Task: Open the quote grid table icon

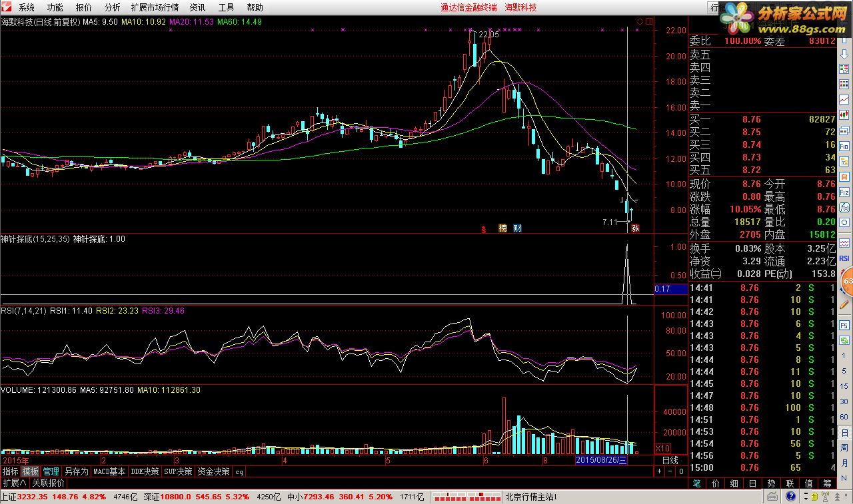Action: point(844,84)
